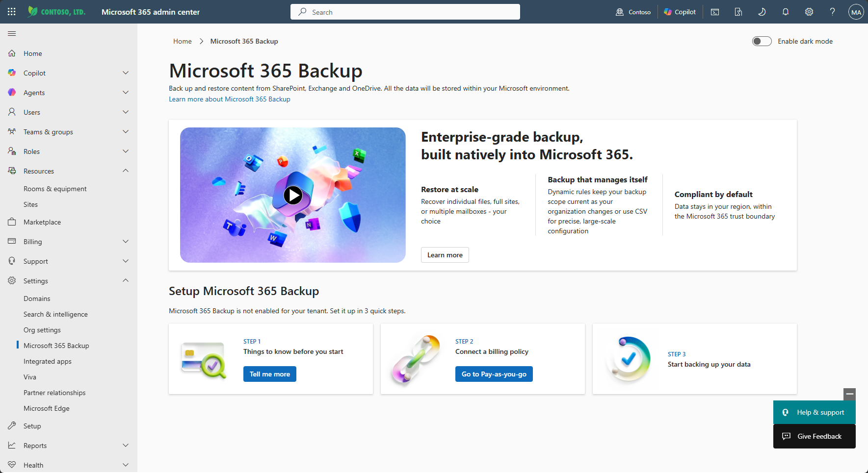Select Microsoft 365 Backup in sidebar
Viewport: 868px width, 473px height.
[x=56, y=346]
